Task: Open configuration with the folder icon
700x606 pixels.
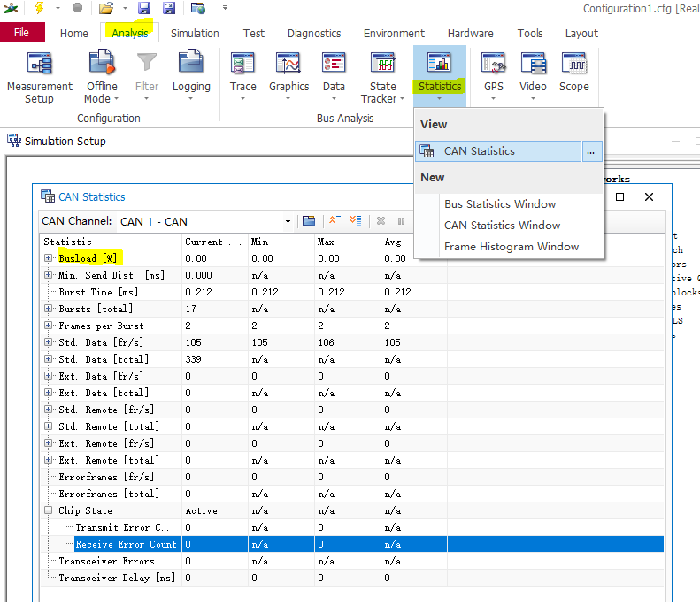Action: pos(106,8)
